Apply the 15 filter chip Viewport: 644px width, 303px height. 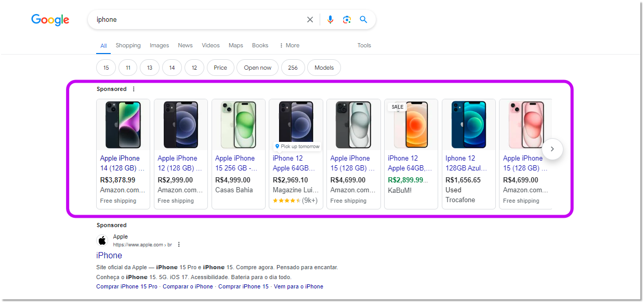tap(106, 68)
